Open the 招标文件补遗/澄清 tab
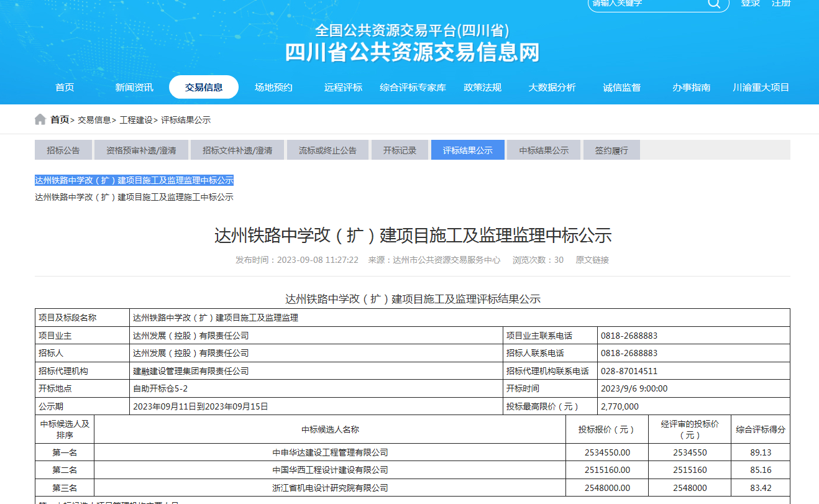The width and height of the screenshot is (819, 504). (237, 150)
